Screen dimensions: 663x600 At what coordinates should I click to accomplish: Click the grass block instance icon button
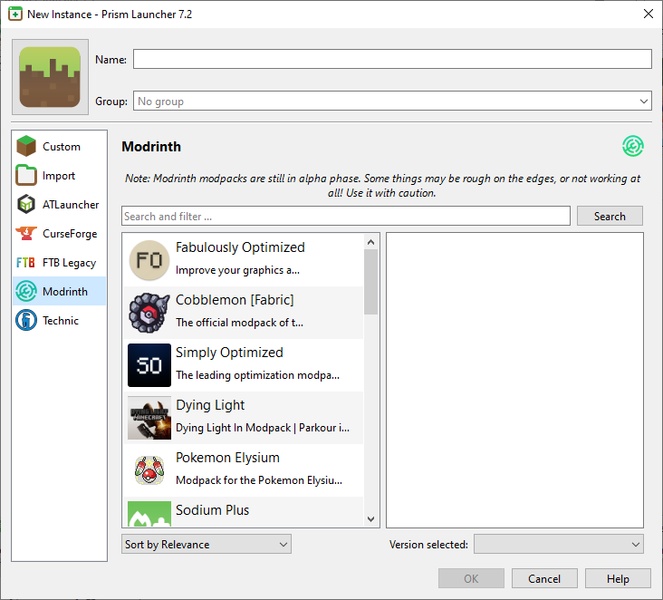pyautogui.click(x=50, y=77)
